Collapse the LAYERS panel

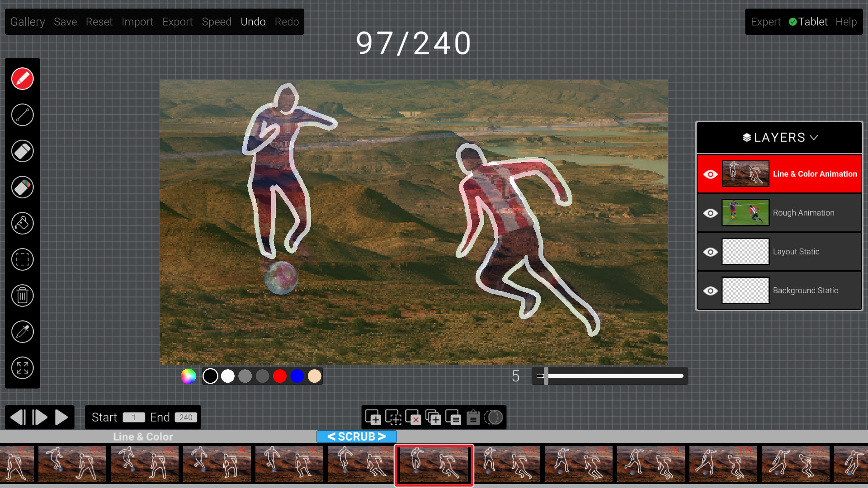click(815, 137)
